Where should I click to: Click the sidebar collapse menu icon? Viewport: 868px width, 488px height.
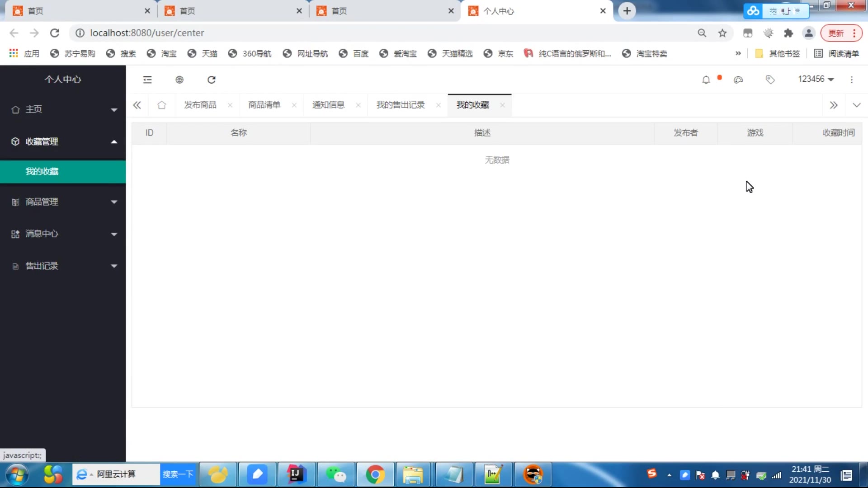coord(147,80)
